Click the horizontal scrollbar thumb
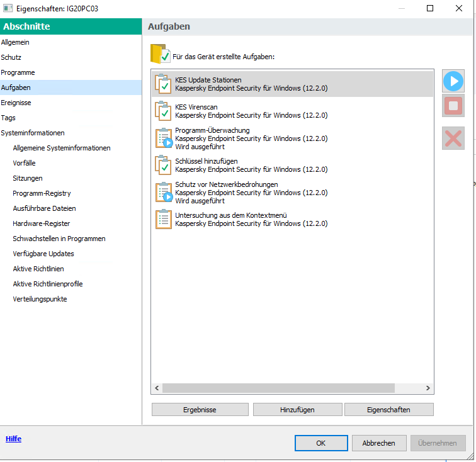Viewport: 476px width, 462px height. (x=278, y=388)
